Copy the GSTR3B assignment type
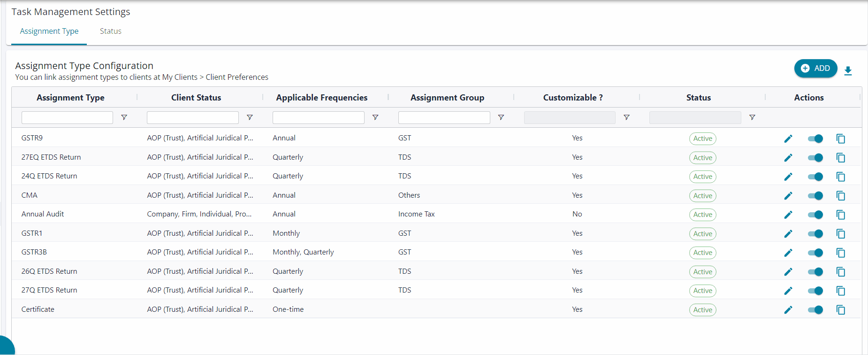The height and width of the screenshot is (355, 868). point(840,253)
